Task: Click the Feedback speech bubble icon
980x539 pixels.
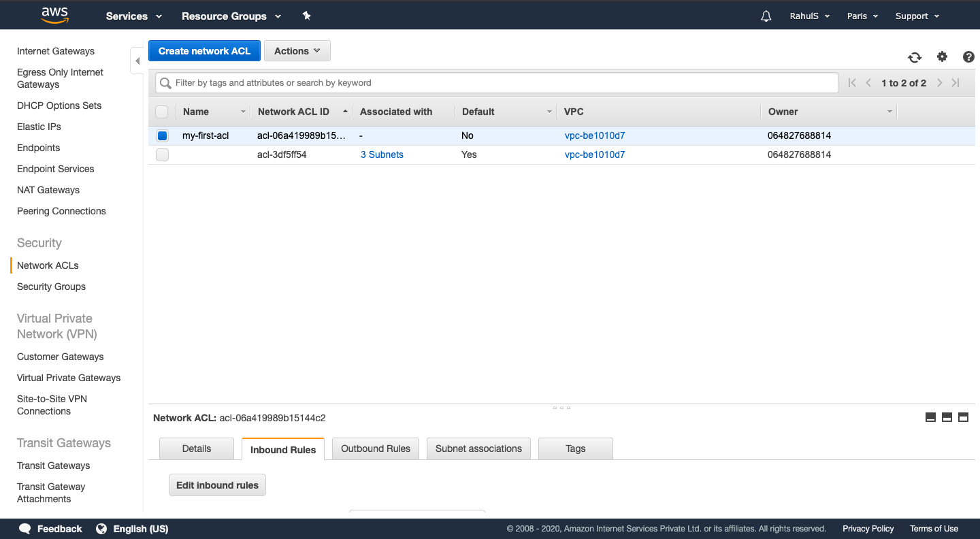Action: coord(25,528)
